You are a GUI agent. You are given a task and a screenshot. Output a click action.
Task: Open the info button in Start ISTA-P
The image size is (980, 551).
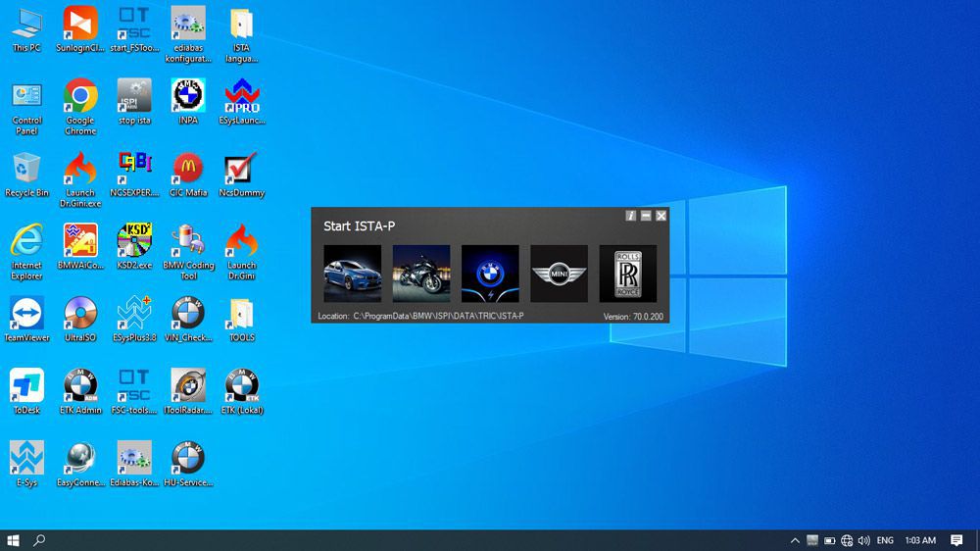[x=630, y=216]
